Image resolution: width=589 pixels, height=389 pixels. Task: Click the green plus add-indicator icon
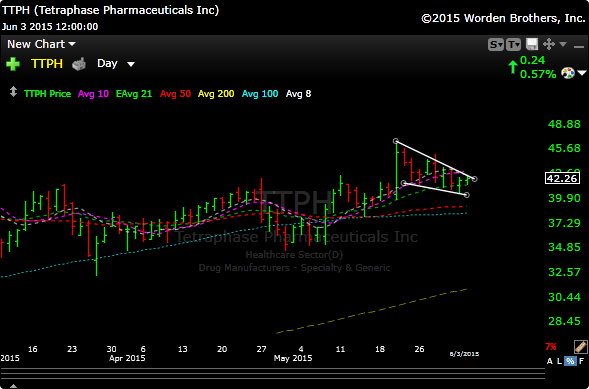[13, 64]
